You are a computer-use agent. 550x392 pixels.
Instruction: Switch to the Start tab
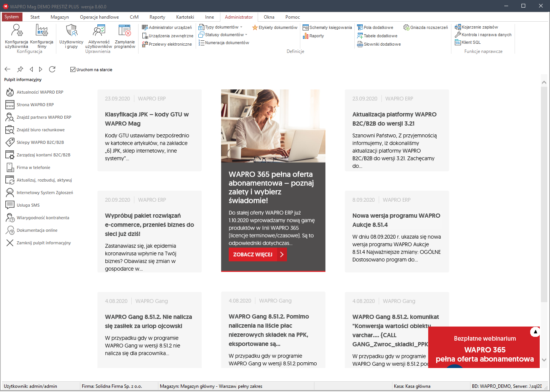click(35, 17)
